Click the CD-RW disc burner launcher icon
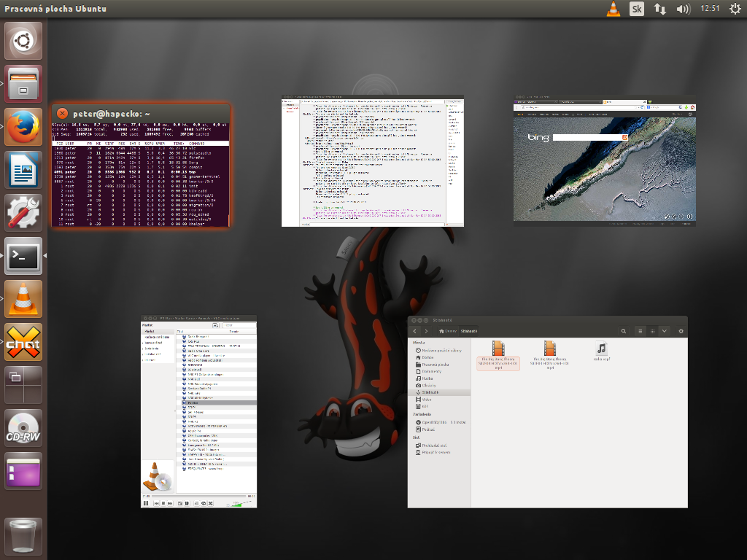The height and width of the screenshot is (560, 747). click(x=23, y=427)
